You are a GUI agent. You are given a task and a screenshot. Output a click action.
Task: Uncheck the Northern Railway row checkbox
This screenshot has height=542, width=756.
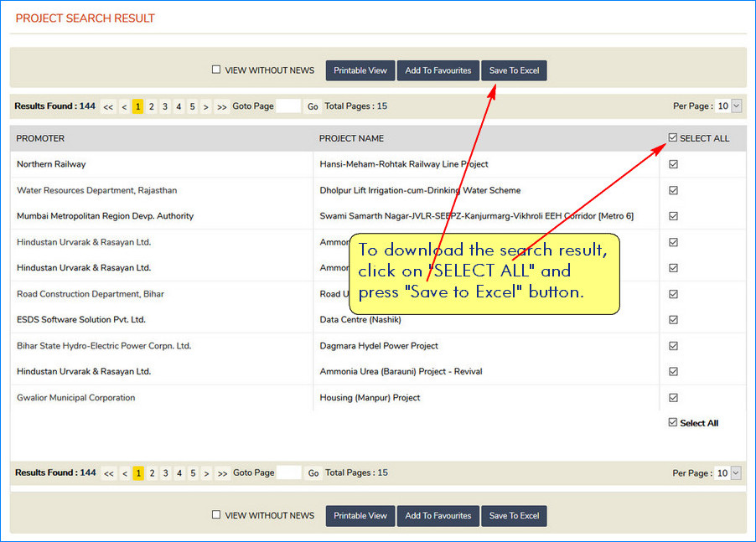pyautogui.click(x=673, y=164)
